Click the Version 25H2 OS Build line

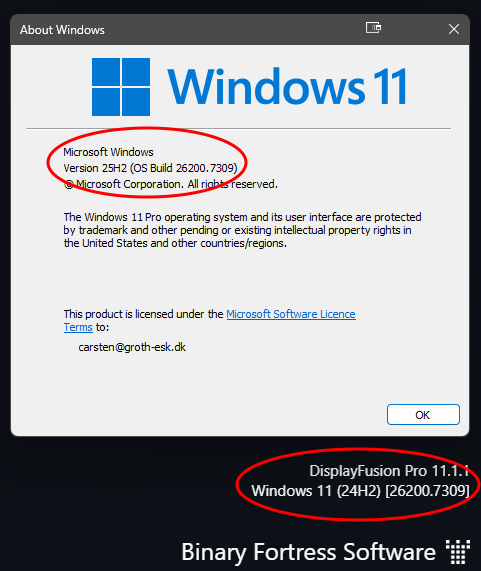click(x=150, y=168)
